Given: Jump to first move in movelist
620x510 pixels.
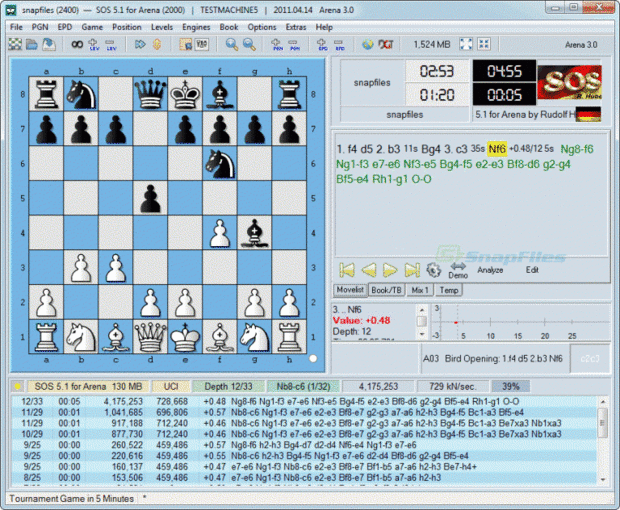Looking at the screenshot, I should pyautogui.click(x=347, y=269).
